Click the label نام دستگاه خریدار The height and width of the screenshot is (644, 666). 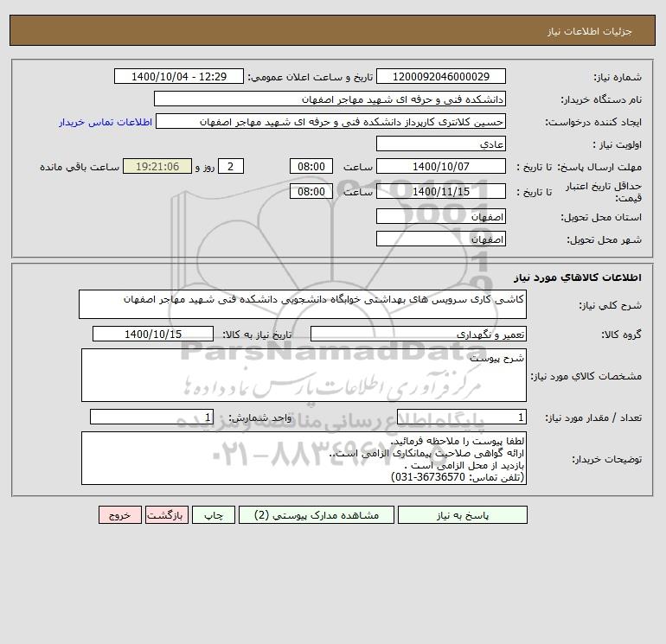(x=601, y=99)
